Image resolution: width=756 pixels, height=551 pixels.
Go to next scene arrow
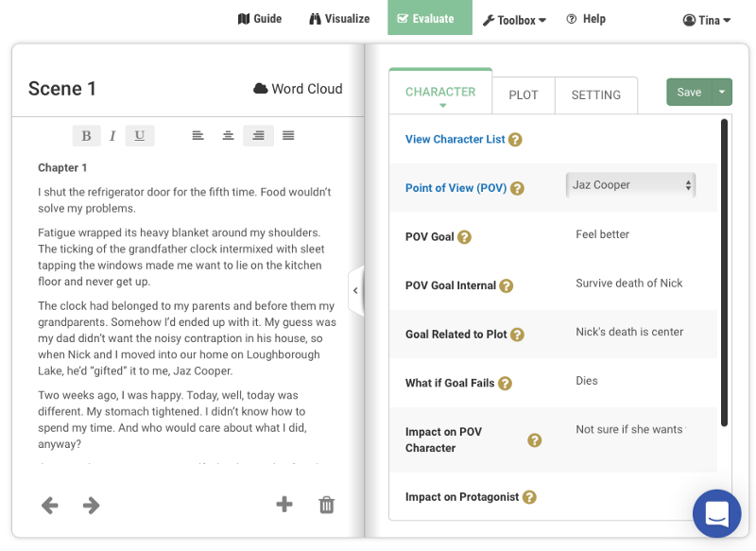pos(92,506)
